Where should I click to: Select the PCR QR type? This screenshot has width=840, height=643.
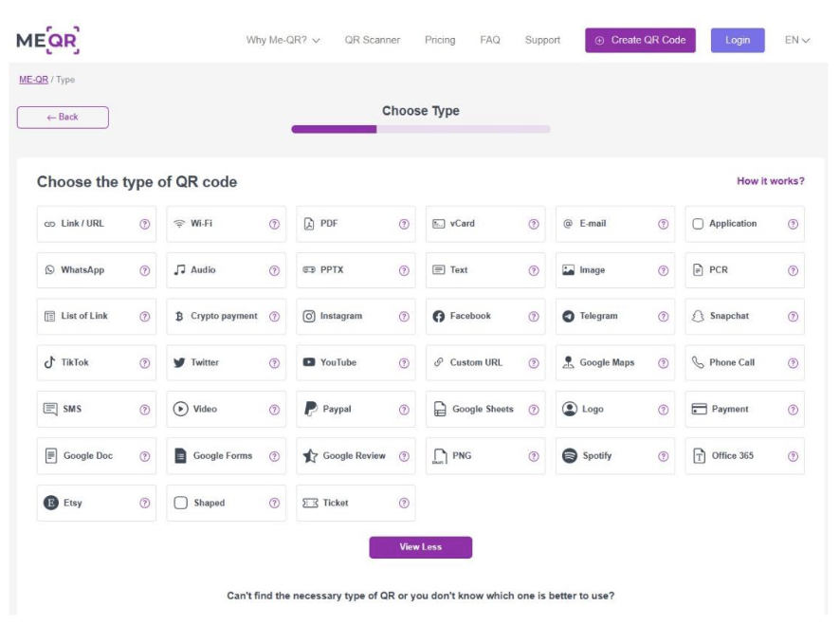(x=744, y=270)
